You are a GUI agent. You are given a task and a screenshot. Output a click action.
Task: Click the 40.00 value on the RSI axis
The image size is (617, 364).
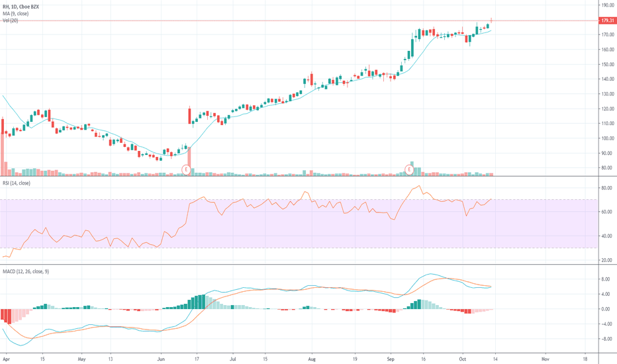pos(608,236)
